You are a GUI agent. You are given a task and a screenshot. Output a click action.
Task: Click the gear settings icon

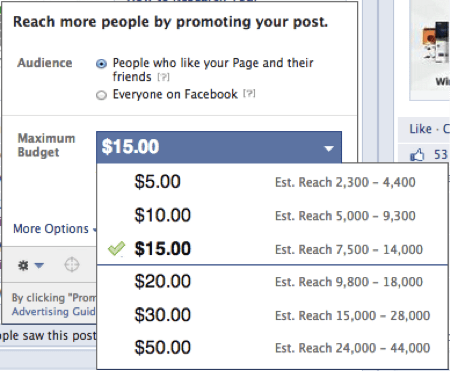coord(23,265)
